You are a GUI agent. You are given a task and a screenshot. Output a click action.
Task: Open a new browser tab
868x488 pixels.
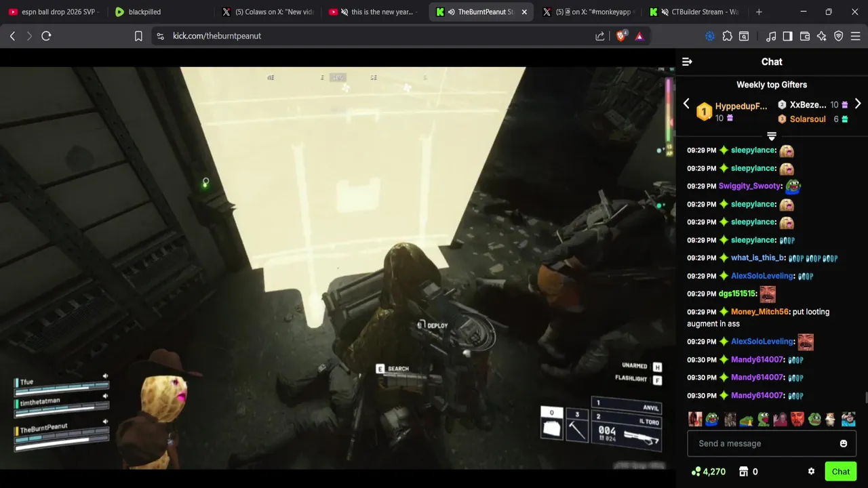(x=759, y=12)
